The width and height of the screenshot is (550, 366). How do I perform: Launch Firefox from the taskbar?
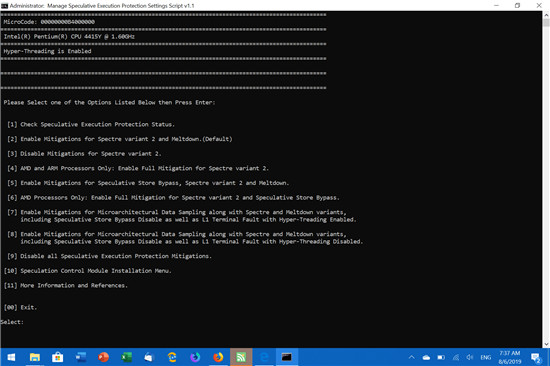tap(218, 357)
